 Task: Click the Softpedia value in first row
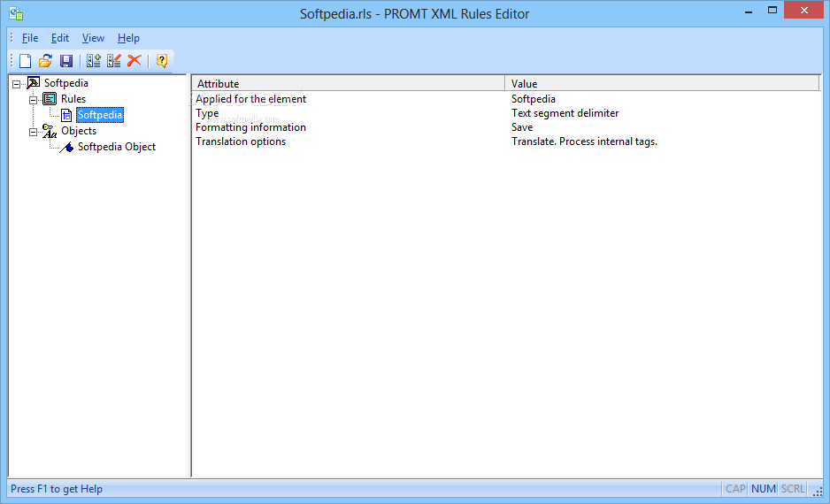pos(533,99)
